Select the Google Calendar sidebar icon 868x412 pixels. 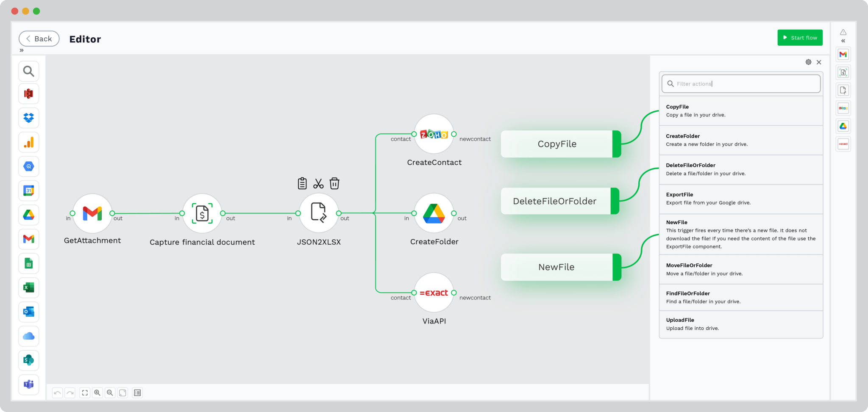[28, 191]
